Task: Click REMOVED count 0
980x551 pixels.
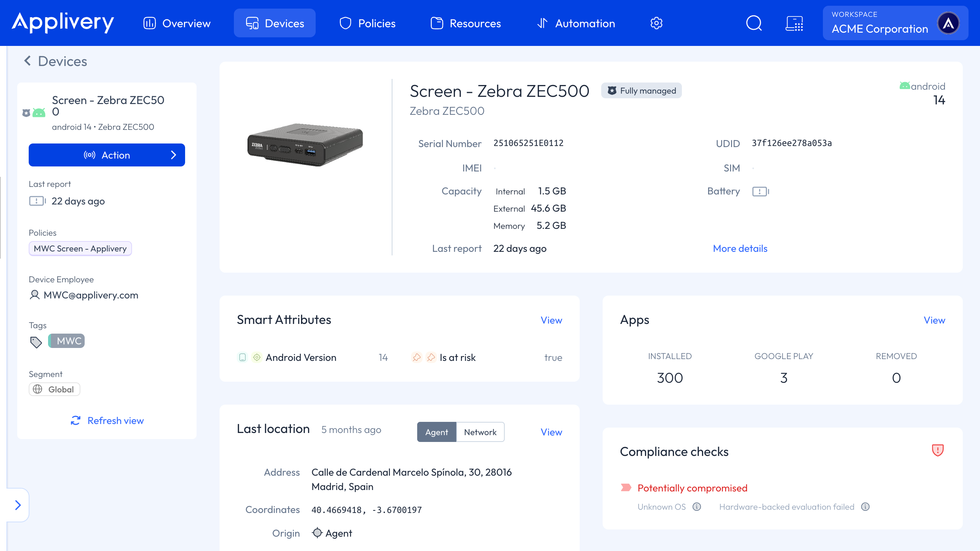Action: tap(896, 378)
